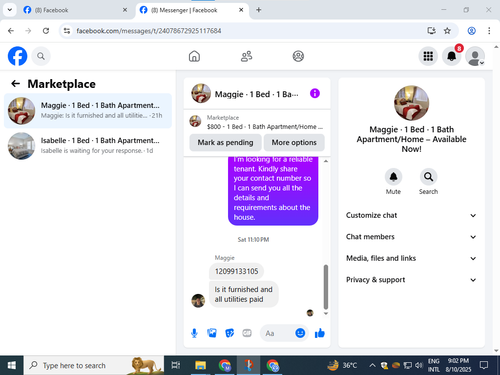Open the Friends icon in top navigation
The height and width of the screenshot is (375, 500).
pos(246,56)
